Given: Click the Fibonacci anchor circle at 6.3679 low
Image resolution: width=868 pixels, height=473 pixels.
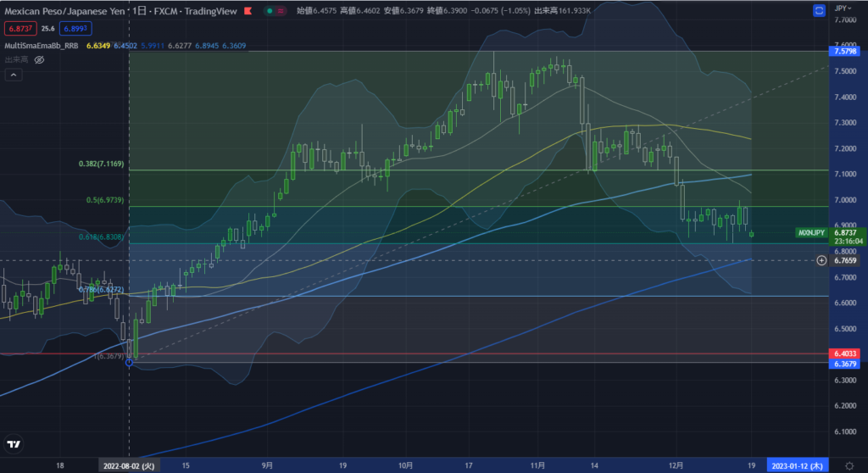Looking at the screenshot, I should click(129, 362).
